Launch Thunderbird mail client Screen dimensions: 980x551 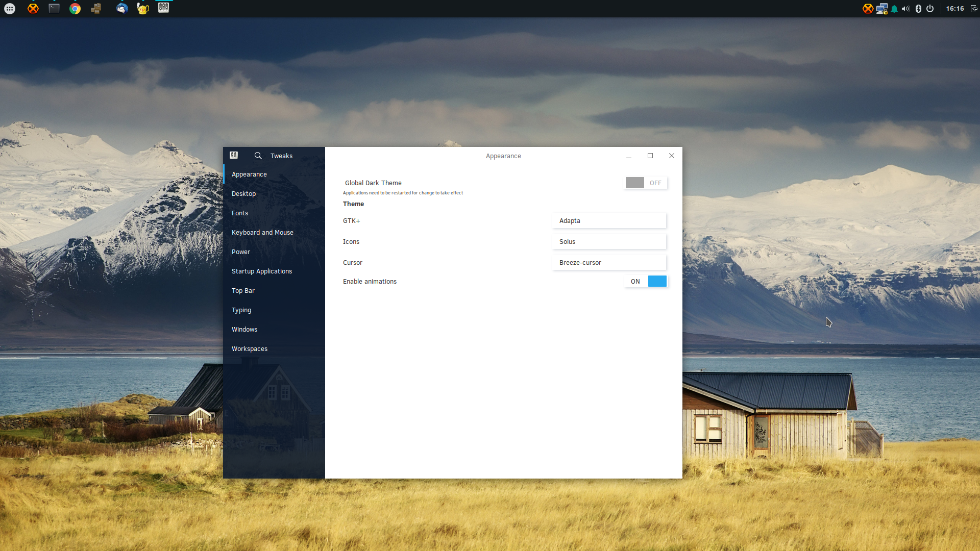121,9
